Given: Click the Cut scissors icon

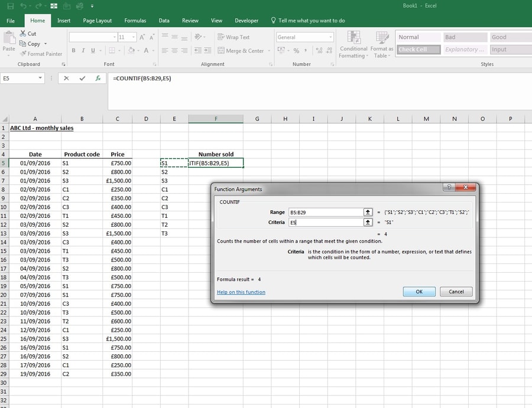Looking at the screenshot, I should pos(22,33).
